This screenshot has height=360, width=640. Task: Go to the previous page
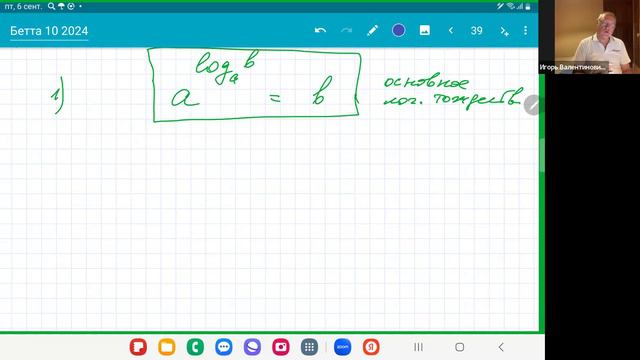451,31
